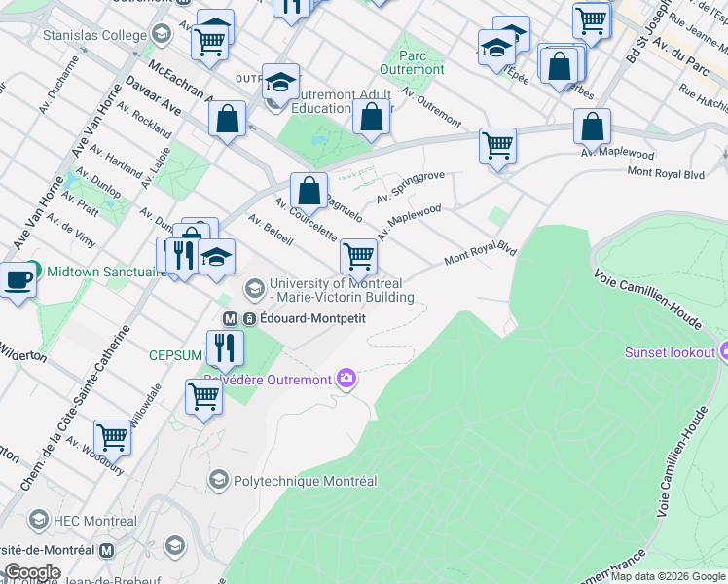
Task: Click the Polytechnique Montréal school pin
Action: (x=219, y=480)
